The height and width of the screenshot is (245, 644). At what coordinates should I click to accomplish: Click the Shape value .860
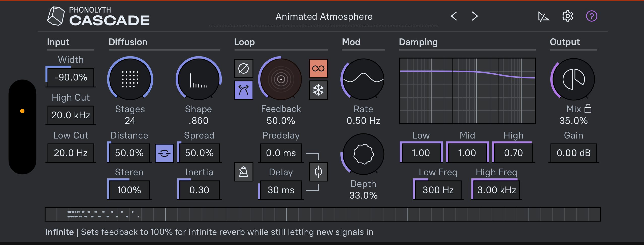199,121
